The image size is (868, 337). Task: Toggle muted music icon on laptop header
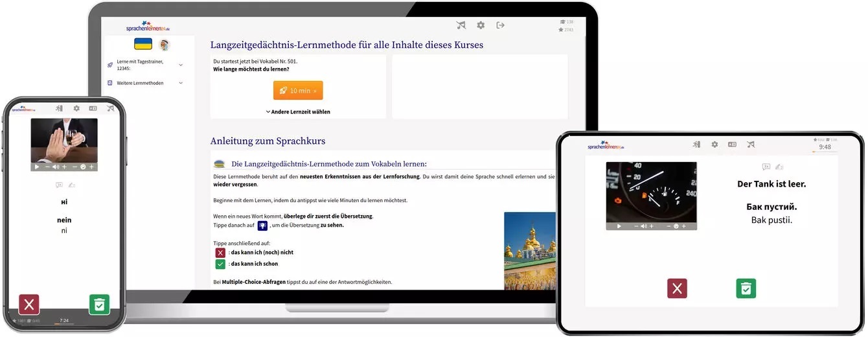click(461, 25)
